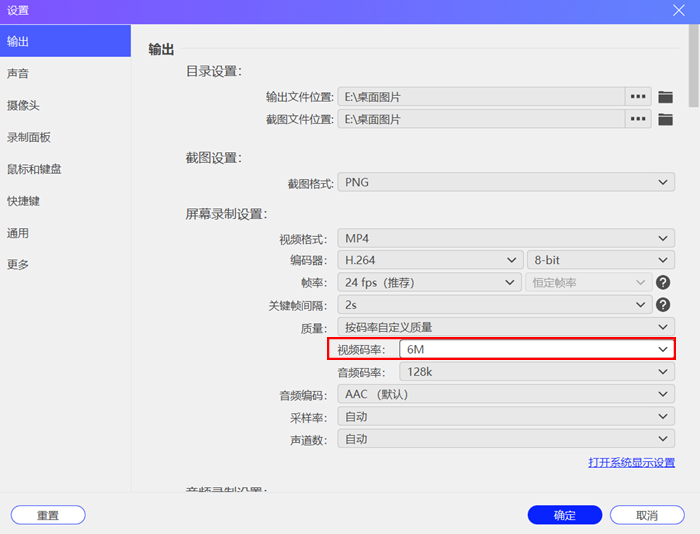700x534 pixels.
Task: Switch to the 声音 settings tab
Action: [65, 73]
